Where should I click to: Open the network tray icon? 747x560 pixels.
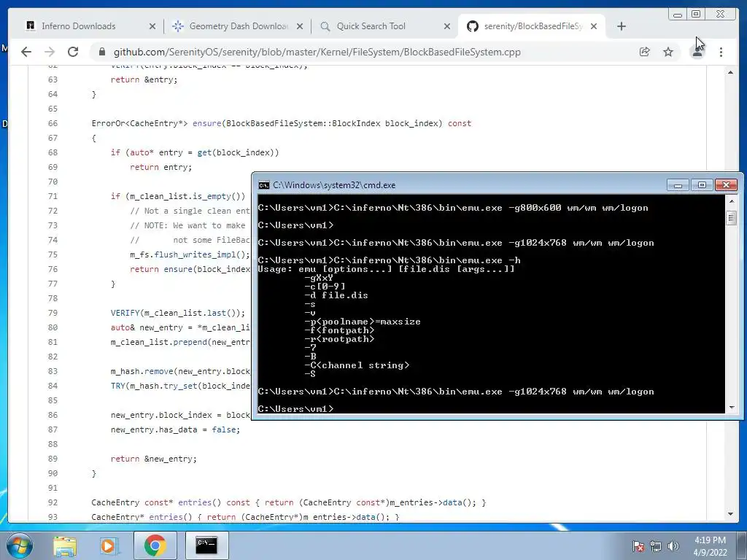656,546
